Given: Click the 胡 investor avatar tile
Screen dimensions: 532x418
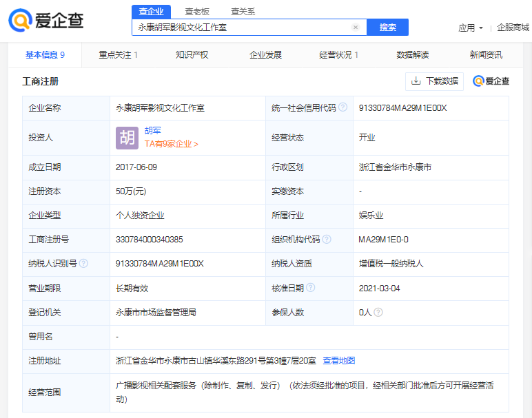Looking at the screenshot, I should [127, 138].
